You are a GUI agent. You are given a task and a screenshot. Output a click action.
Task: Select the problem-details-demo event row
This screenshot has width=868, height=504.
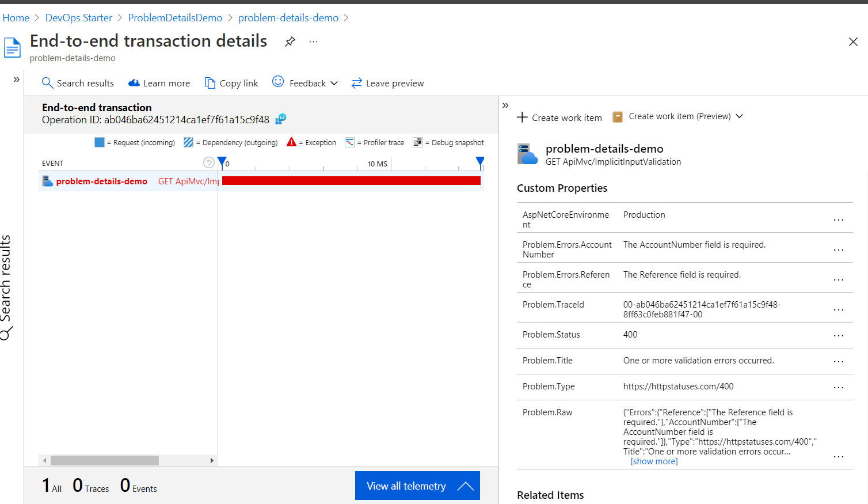[x=261, y=181]
